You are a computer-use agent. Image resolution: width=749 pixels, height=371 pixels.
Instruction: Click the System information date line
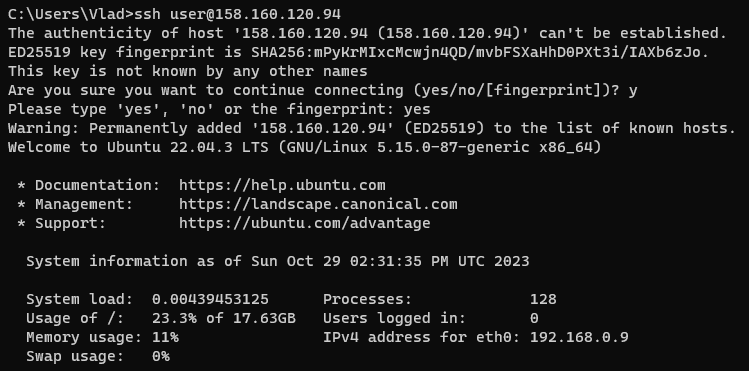278,261
